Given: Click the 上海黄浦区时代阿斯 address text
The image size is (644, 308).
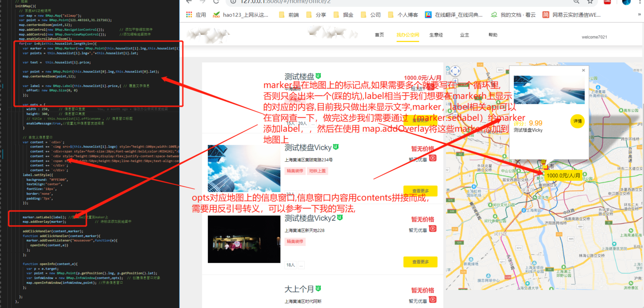Looking at the screenshot, I should point(303,302).
